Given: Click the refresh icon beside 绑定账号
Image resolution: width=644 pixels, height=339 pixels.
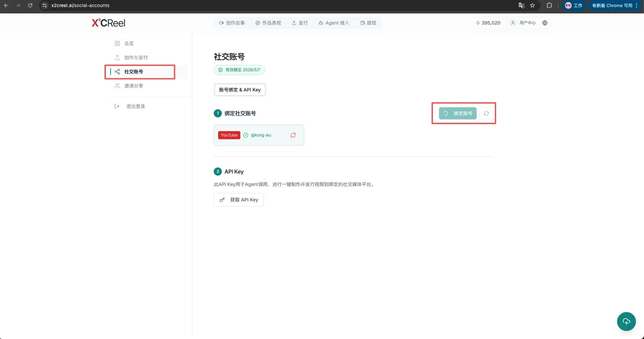Looking at the screenshot, I should click(x=486, y=113).
